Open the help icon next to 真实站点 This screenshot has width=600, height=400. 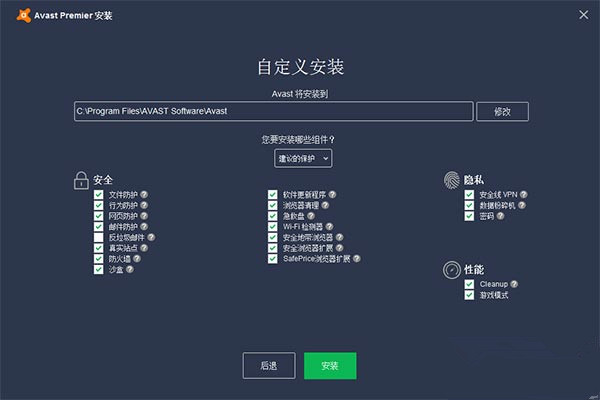[x=144, y=248]
